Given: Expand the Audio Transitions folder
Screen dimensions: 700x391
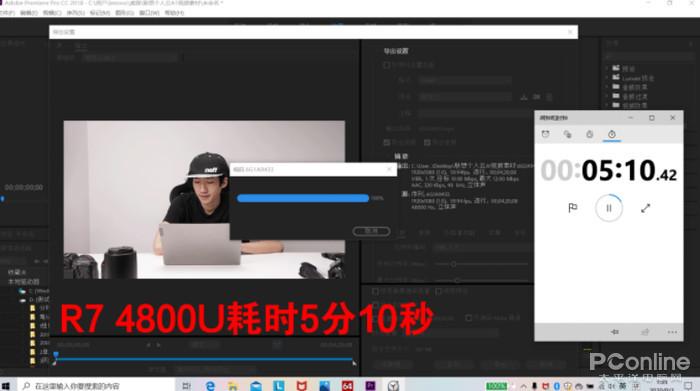Looking at the screenshot, I should 608,96.
